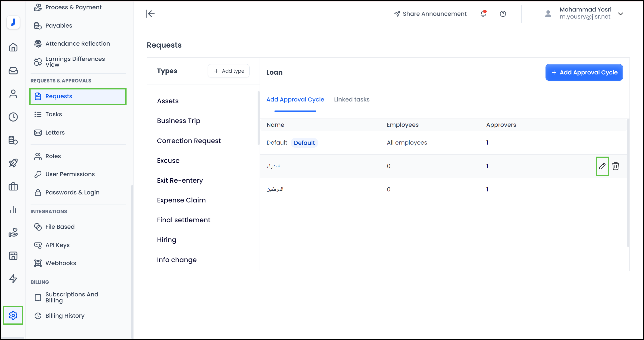Open the lightning bolt icon in the left rail
The width and height of the screenshot is (644, 340).
point(13,279)
